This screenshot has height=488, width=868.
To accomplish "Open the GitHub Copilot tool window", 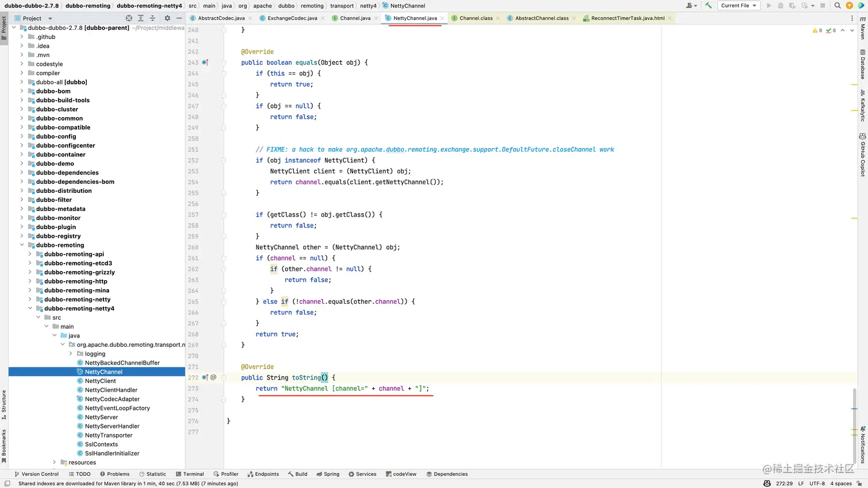I will point(862,154).
